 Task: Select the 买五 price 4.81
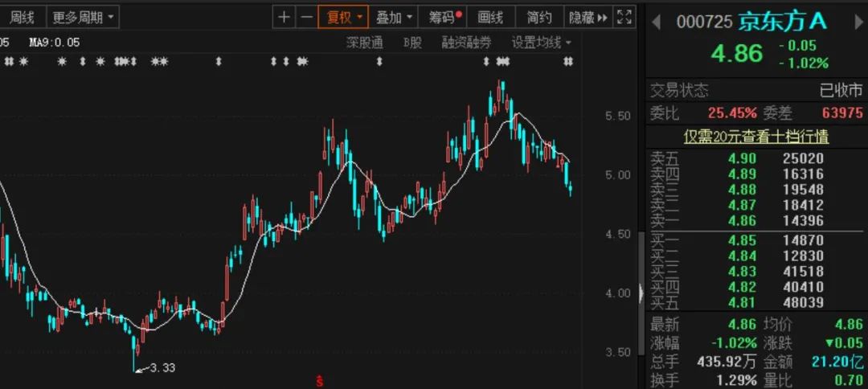click(x=742, y=303)
